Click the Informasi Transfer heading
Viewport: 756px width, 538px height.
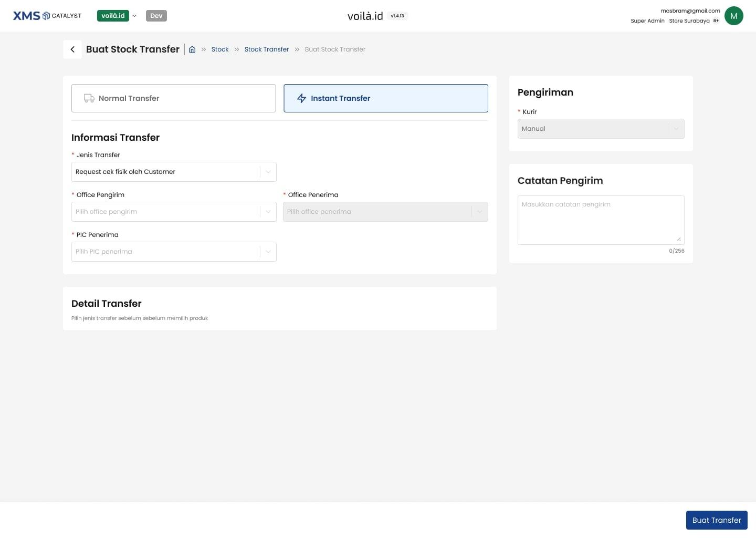tap(115, 138)
